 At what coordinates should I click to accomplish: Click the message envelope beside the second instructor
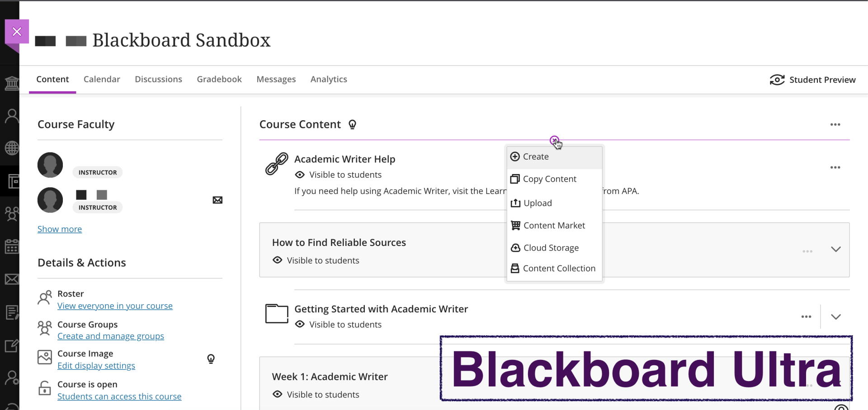click(217, 200)
